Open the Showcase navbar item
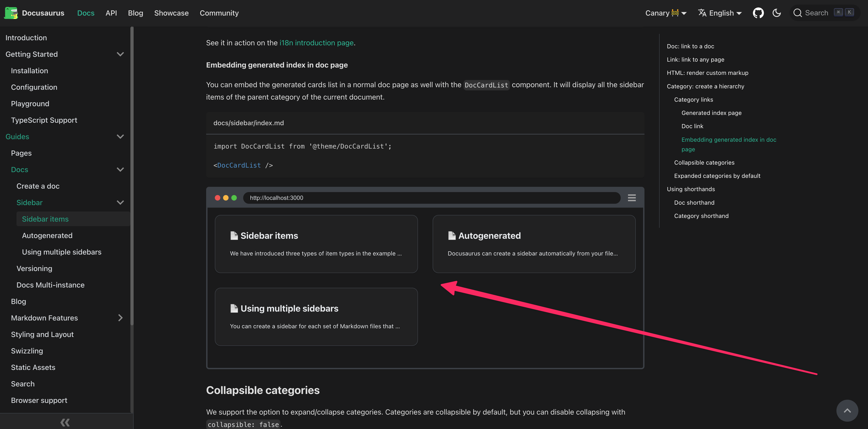The height and width of the screenshot is (429, 868). coord(172,13)
